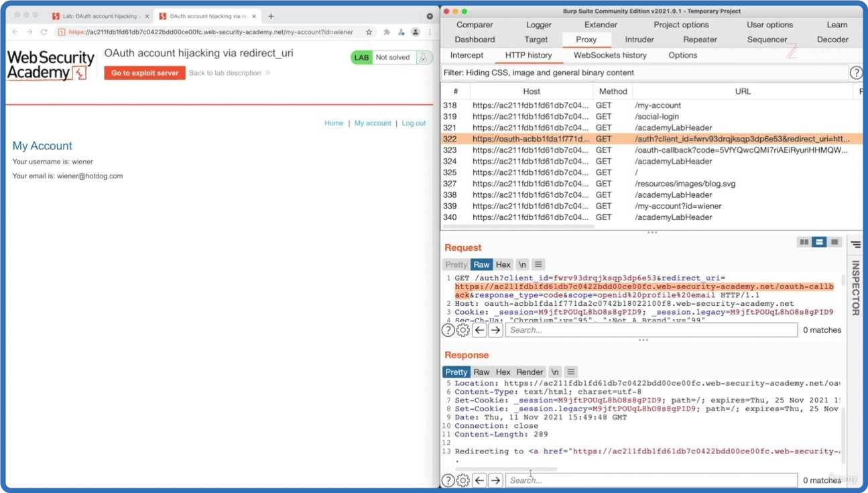Viewport: 868px width, 493px height.
Task: Switch Request view to Raw
Action: 482,264
